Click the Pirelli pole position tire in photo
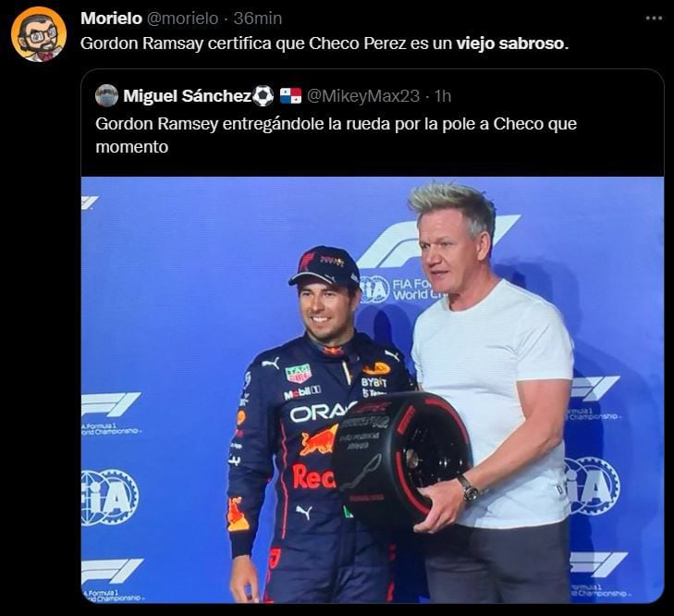Screen dimensions: 674x616 [403, 460]
